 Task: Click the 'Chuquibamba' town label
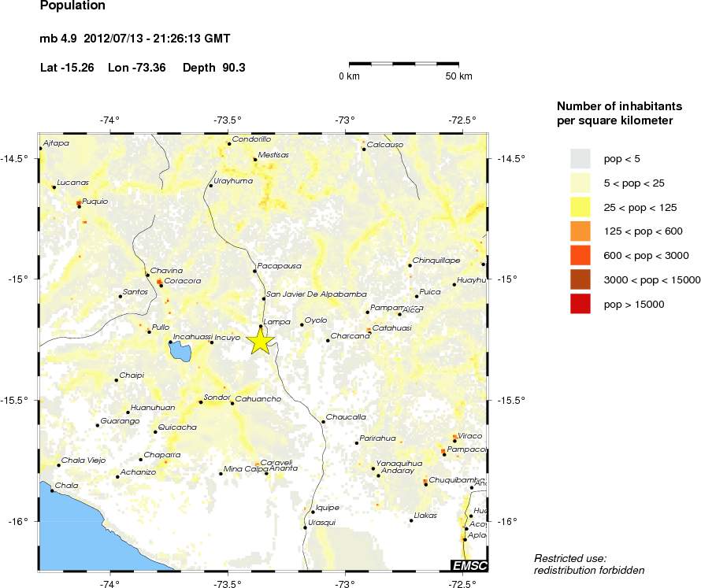pyautogui.click(x=457, y=480)
